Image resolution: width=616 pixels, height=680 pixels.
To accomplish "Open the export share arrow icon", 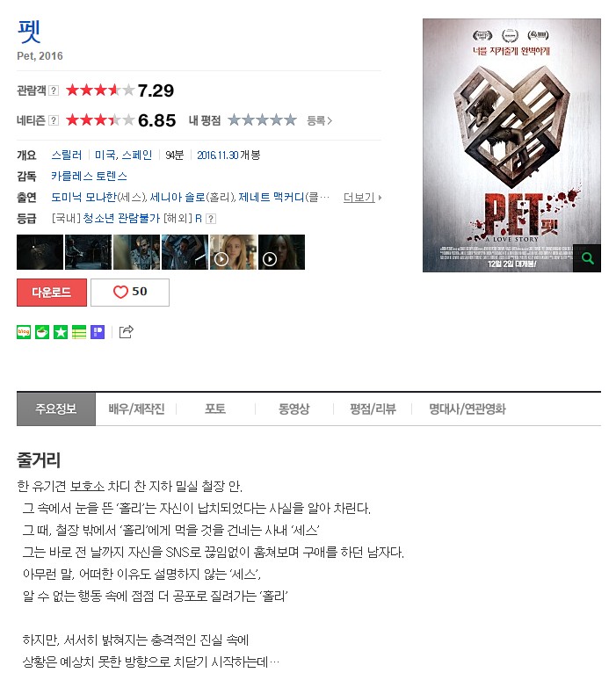I will (x=127, y=332).
